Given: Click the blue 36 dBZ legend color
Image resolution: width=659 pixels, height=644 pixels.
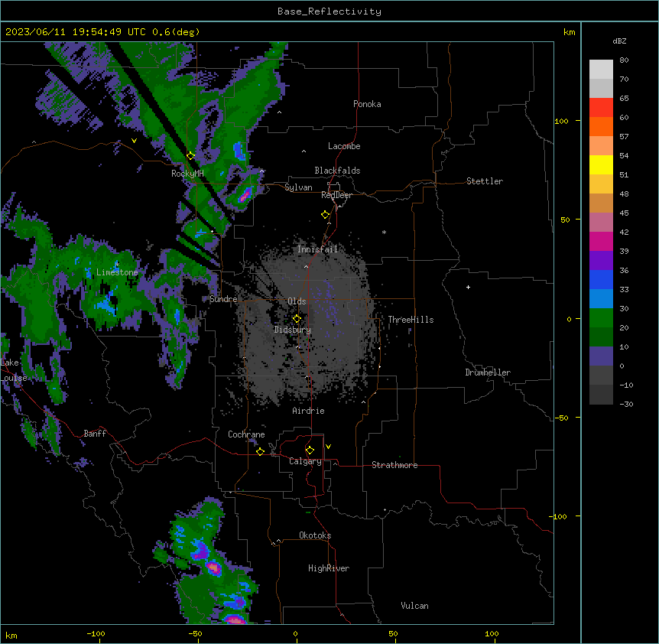Looking at the screenshot, I should point(601,279).
